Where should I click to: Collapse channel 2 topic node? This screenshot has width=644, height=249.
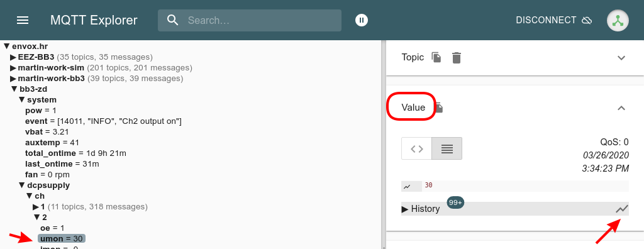click(x=36, y=217)
